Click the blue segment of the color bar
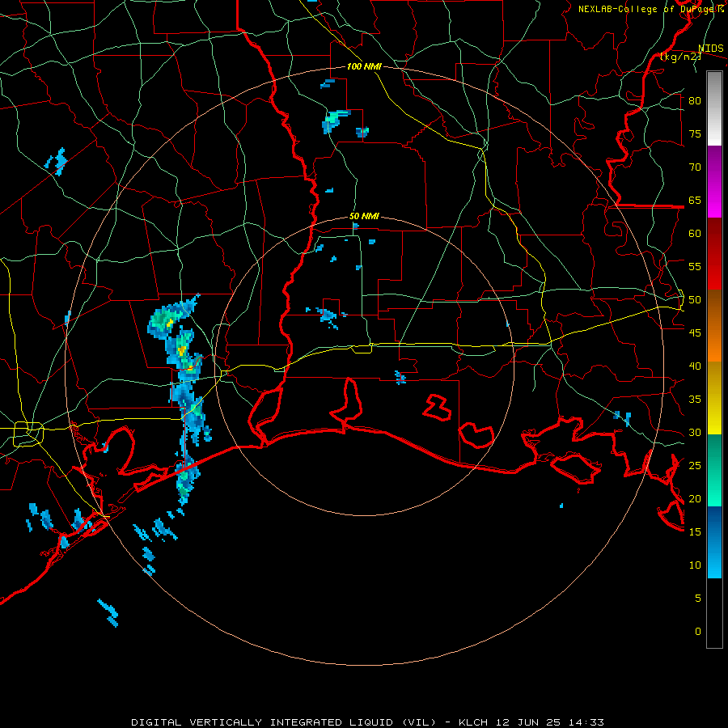This screenshot has width=728, height=728. coord(714,542)
